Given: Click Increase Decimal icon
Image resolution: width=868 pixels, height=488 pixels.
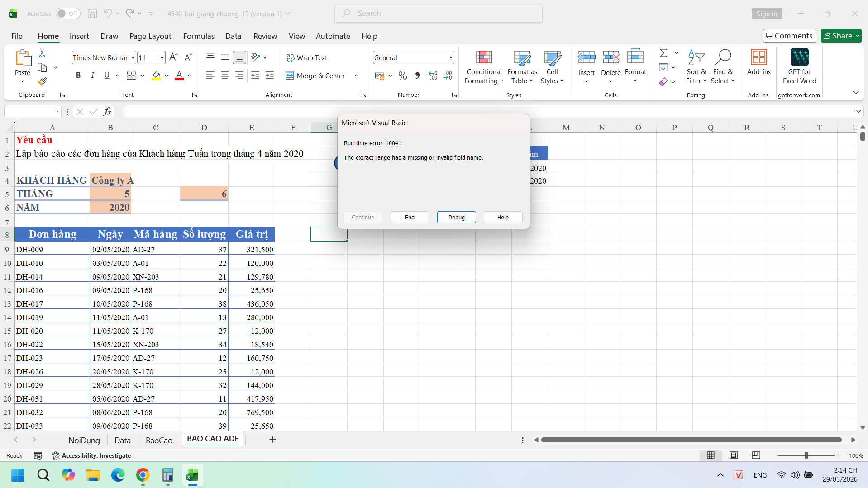Looking at the screenshot, I should 433,76.
